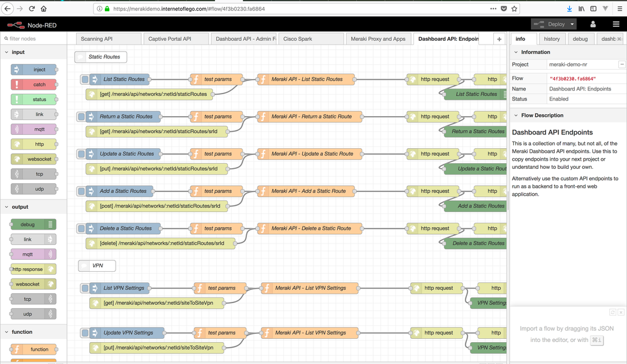Select the input tcp node in palette
The image size is (627, 364).
[33, 174]
